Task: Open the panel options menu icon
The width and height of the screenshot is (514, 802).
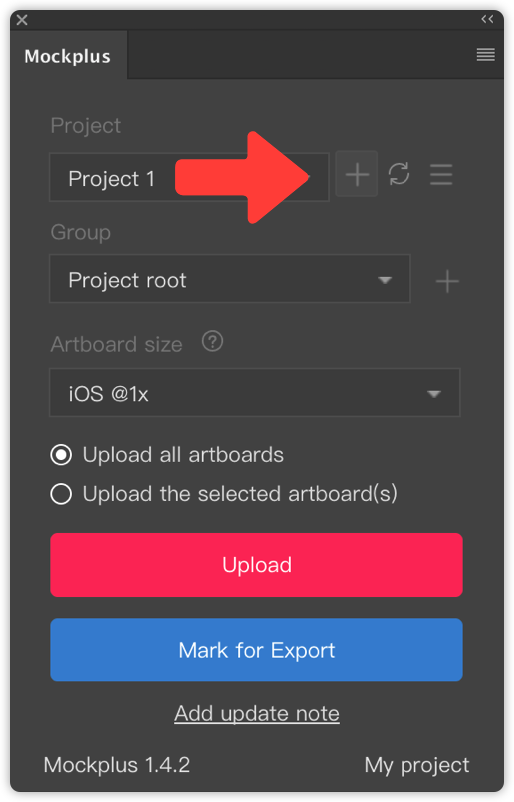Action: coord(485,54)
